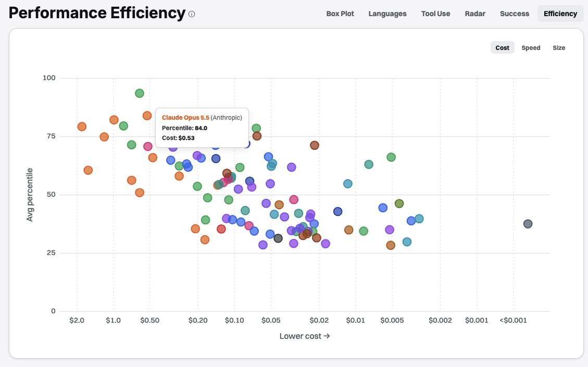Image resolution: width=588 pixels, height=367 pixels.
Task: Open the Success tab
Action: (515, 14)
